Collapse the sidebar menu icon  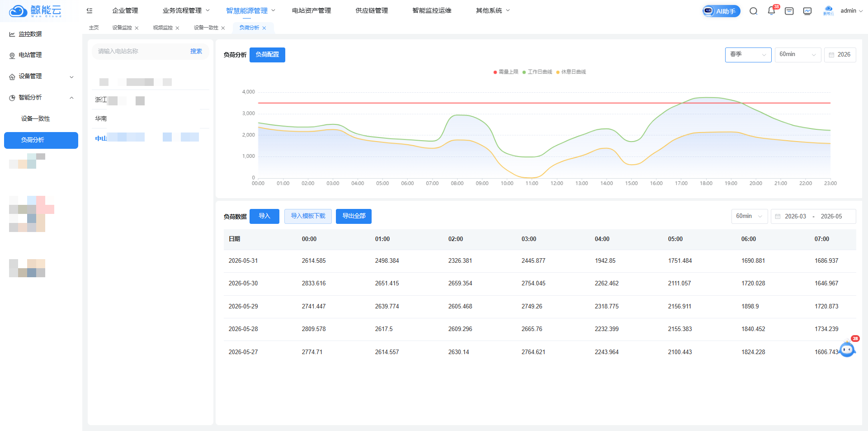coord(90,10)
